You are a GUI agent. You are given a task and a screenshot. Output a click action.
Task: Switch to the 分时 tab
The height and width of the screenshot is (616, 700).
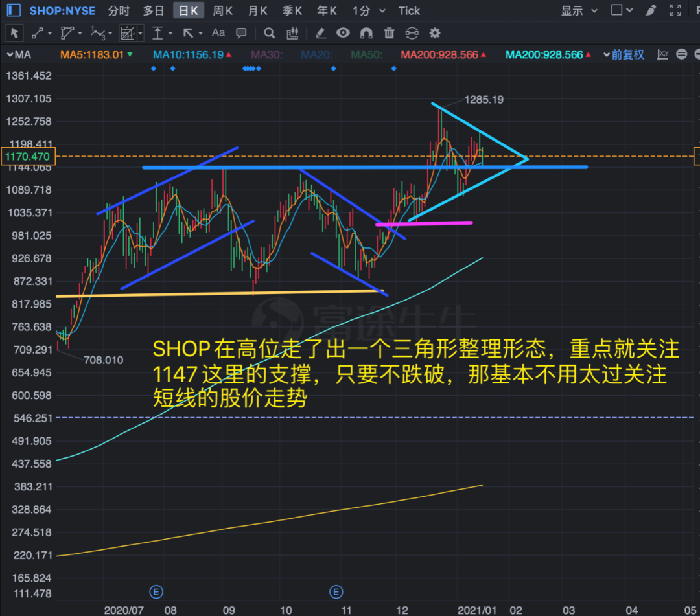pyautogui.click(x=119, y=11)
